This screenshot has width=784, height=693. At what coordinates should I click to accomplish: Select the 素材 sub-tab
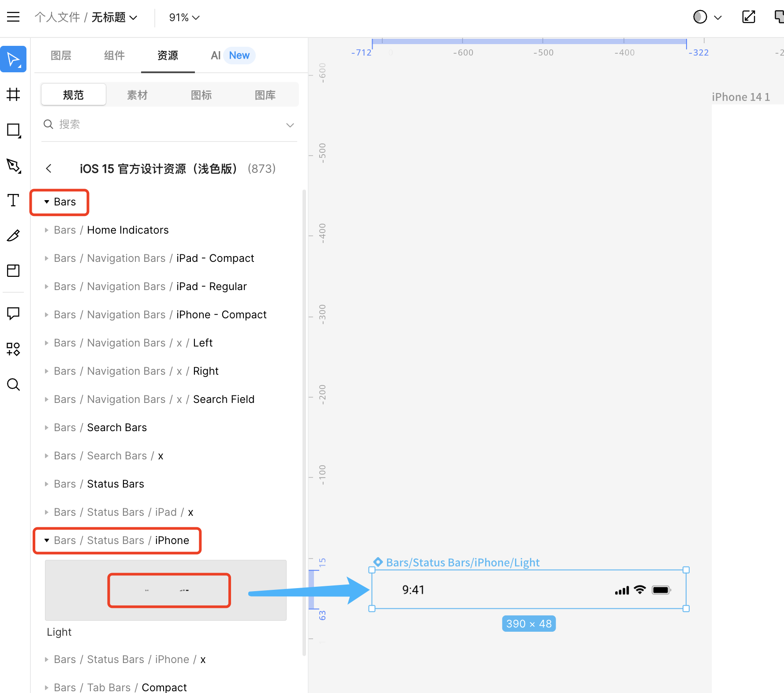pyautogui.click(x=137, y=95)
